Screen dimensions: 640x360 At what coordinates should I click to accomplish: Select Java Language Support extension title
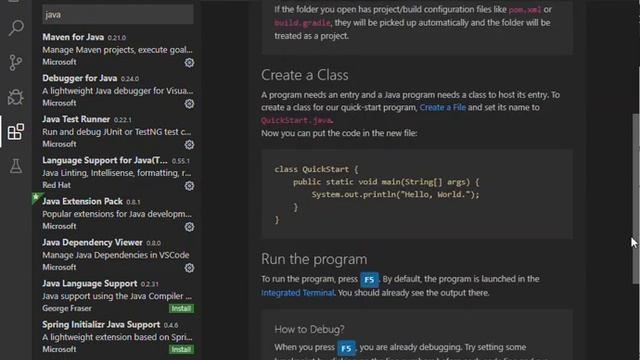tap(90, 283)
